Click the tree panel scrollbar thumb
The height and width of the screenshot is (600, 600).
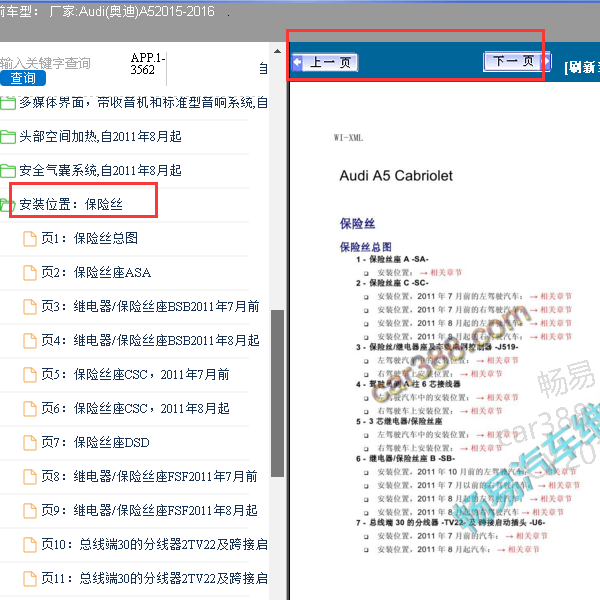pyautogui.click(x=277, y=393)
